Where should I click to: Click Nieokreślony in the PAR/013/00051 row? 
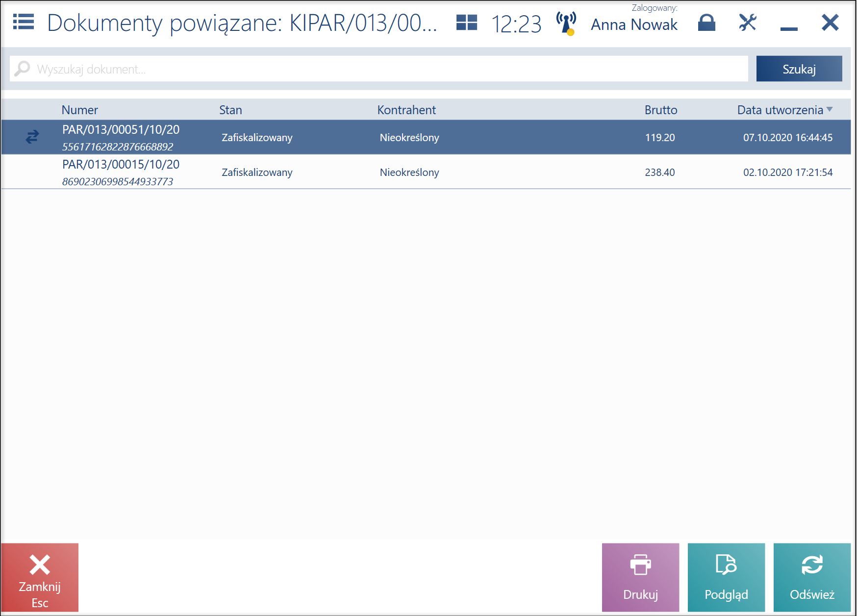pyautogui.click(x=409, y=137)
